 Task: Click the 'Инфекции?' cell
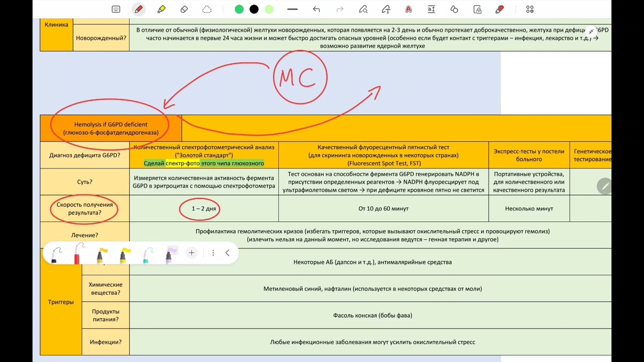[105, 342]
